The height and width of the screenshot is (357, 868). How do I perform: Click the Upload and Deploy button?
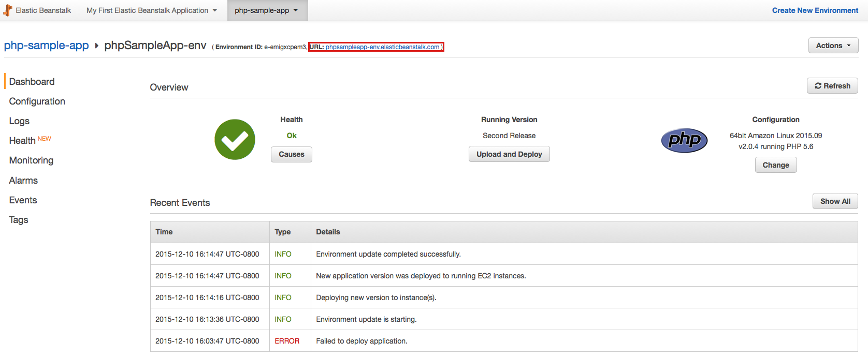coord(509,154)
